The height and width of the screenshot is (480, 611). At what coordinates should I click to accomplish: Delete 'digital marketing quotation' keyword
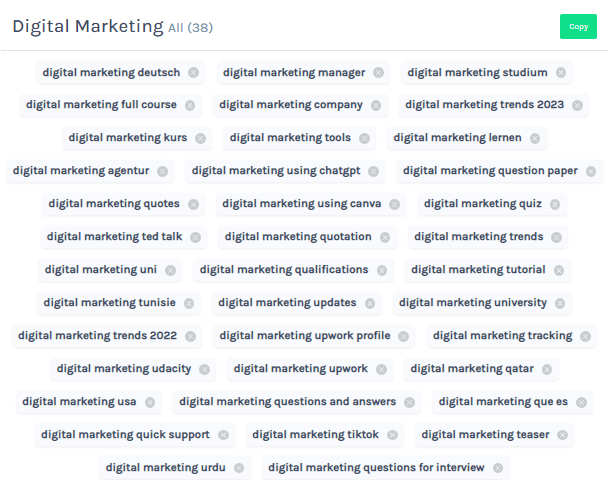385,237
